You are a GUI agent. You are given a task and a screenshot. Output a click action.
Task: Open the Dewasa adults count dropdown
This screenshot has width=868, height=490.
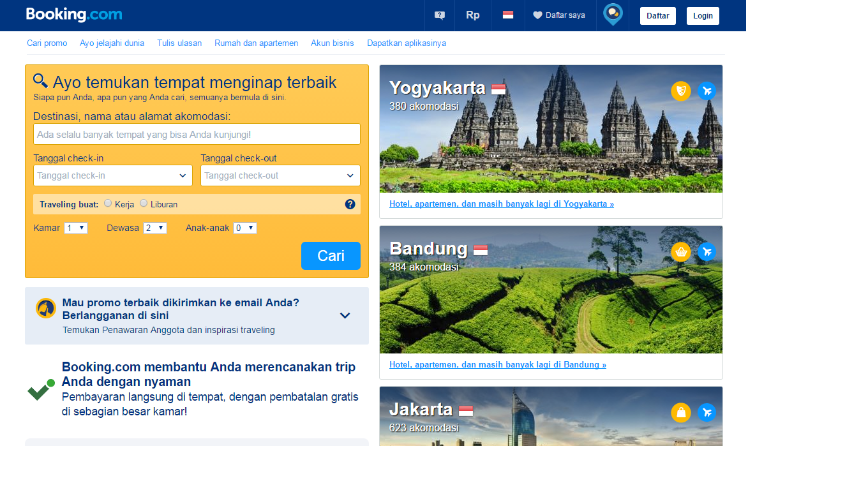(x=154, y=228)
